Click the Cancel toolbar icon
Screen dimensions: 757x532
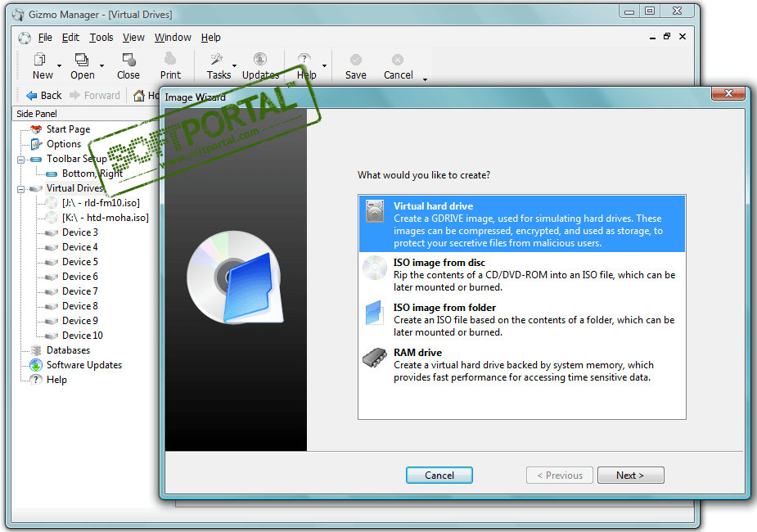[x=398, y=60]
